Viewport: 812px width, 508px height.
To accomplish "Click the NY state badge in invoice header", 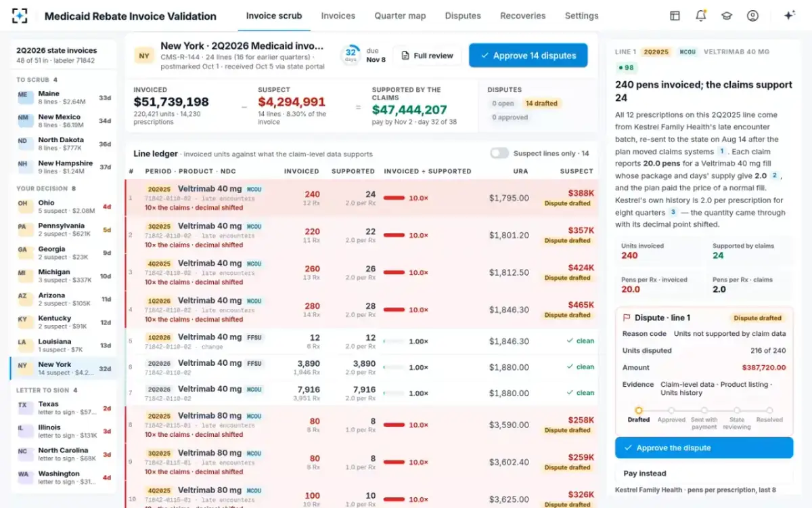I will 144,56.
